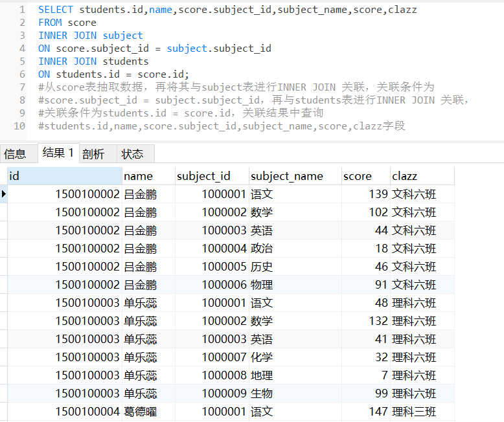Viewport: 504px width, 422px height.
Task: Select name cell 单乐蕊 in 化学 row
Action: (x=148, y=357)
